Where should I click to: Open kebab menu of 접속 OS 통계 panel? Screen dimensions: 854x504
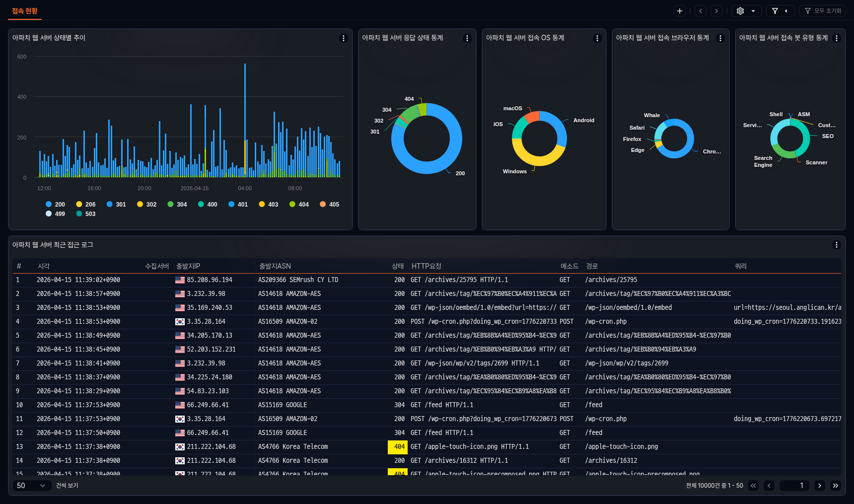597,38
